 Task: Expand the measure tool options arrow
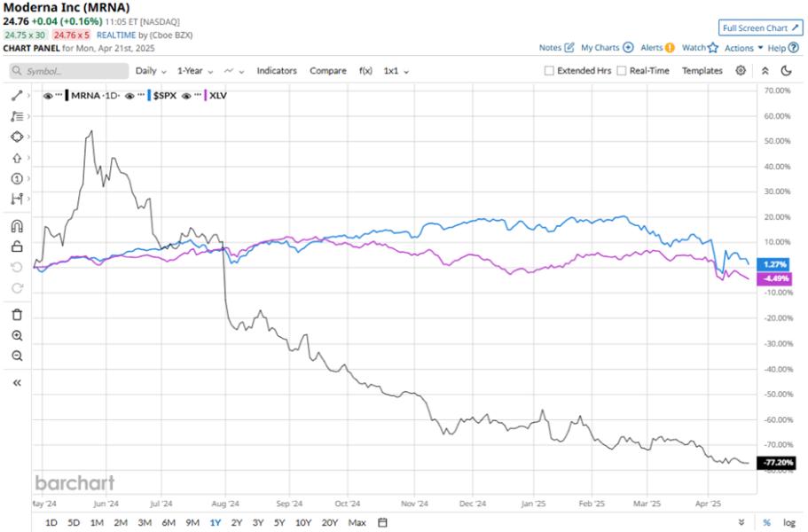[x=28, y=199]
